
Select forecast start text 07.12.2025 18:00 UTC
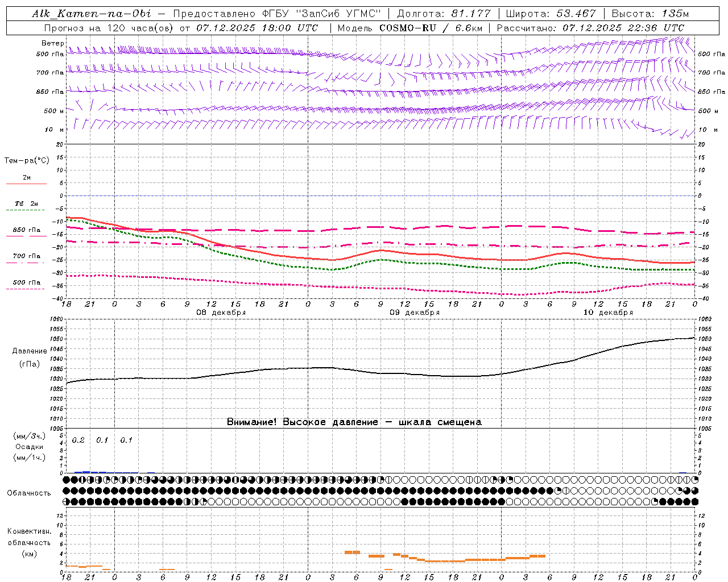[x=257, y=28]
